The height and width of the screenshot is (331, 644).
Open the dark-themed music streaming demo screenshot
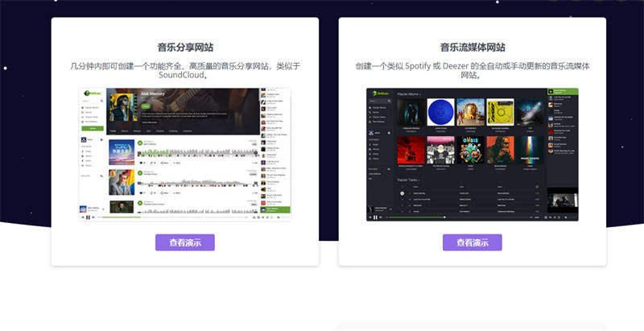[x=472, y=154]
